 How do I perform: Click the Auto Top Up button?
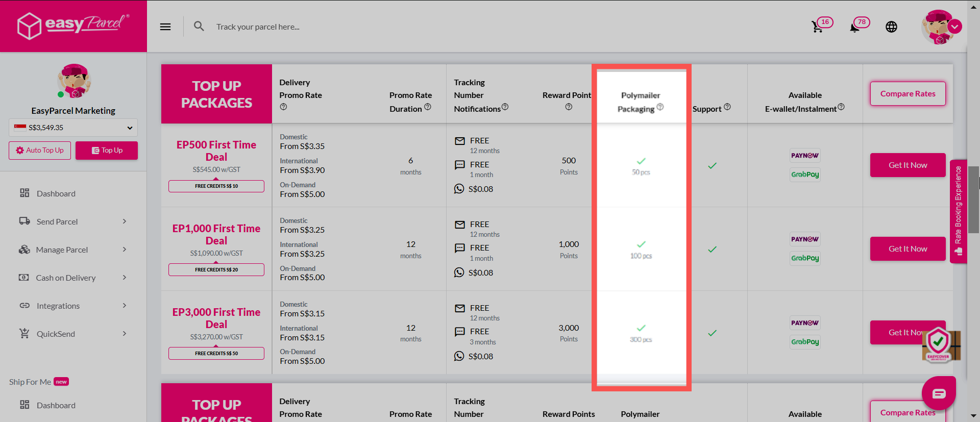tap(40, 151)
